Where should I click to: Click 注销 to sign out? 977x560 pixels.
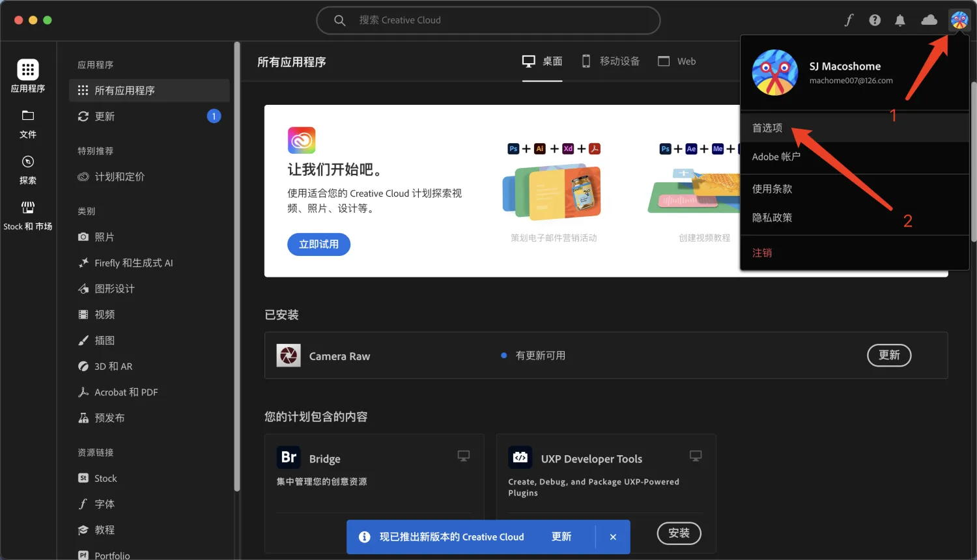[855, 253]
